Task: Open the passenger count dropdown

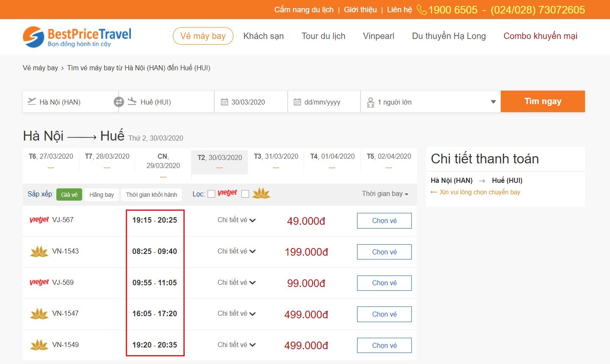Action: [x=431, y=102]
